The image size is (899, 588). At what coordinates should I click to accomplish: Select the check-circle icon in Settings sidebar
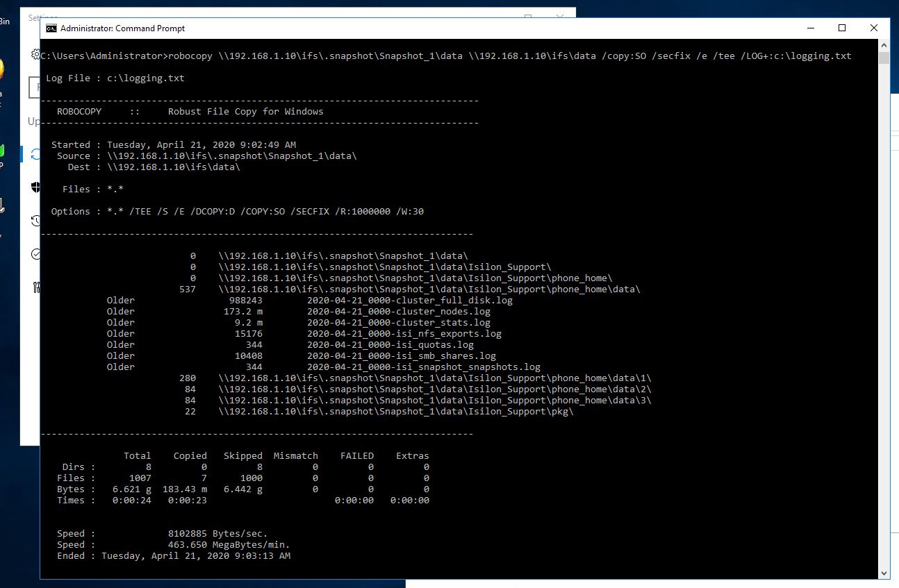35,254
